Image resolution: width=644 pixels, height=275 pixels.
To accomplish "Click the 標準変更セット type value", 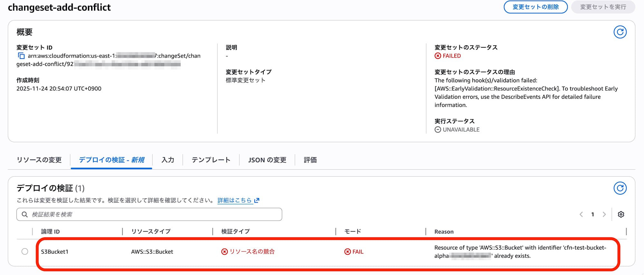I will point(245,80).
